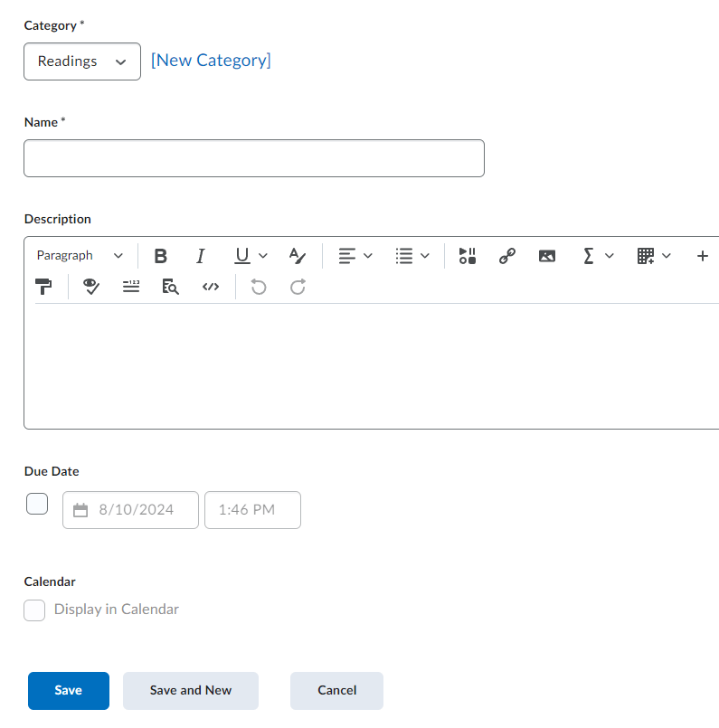Insert a Quicklink using the chain icon

(x=506, y=255)
